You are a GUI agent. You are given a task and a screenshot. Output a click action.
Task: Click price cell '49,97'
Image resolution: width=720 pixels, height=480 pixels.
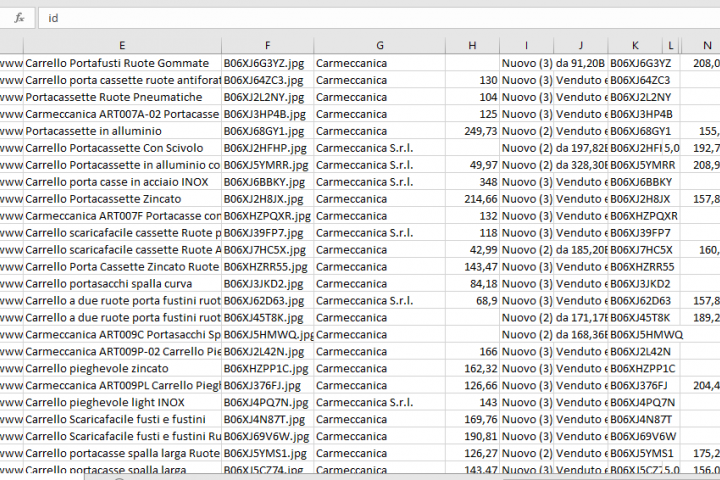[472, 165]
